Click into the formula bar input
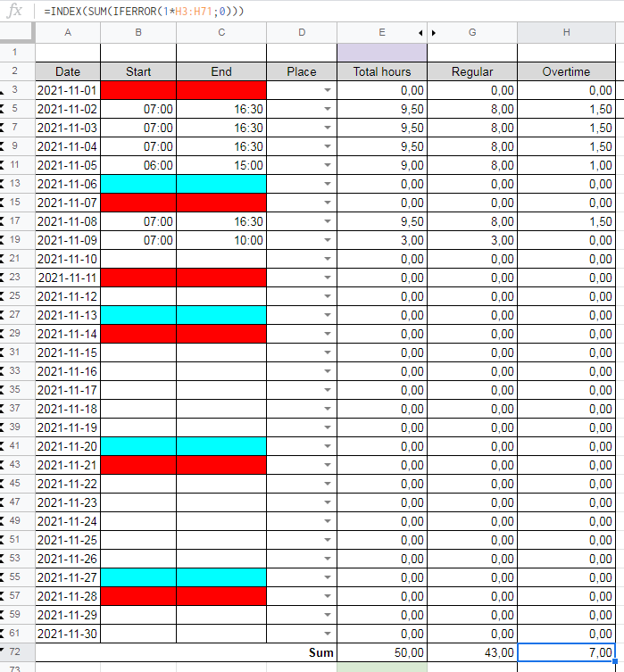The image size is (624, 672). coord(330,11)
